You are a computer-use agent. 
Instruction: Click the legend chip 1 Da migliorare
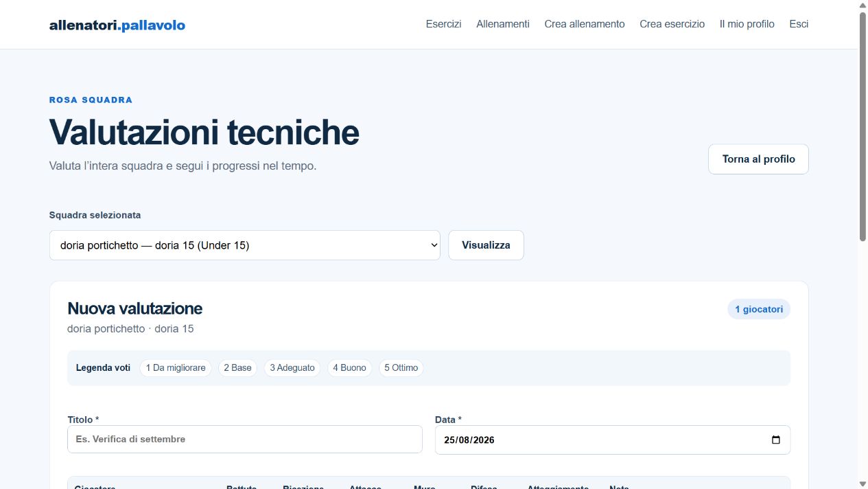coord(176,368)
